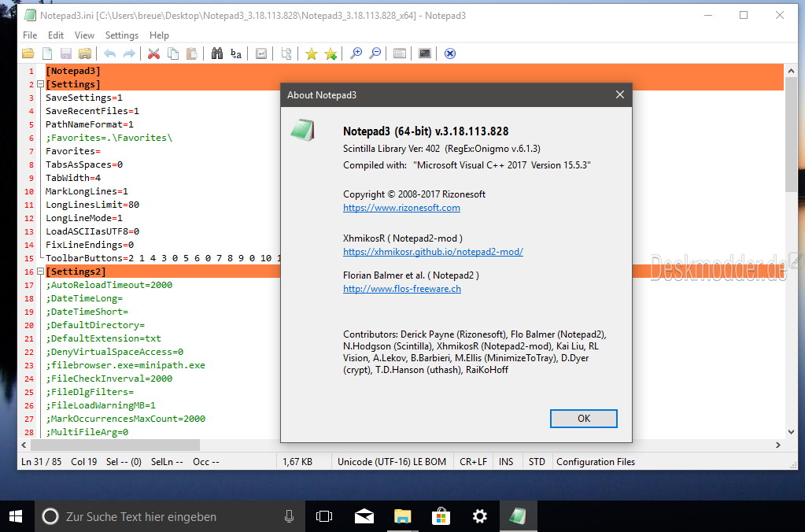Viewport: 805px width, 532px height.
Task: Undo the last edit via the toolbar arrow
Action: [x=110, y=54]
